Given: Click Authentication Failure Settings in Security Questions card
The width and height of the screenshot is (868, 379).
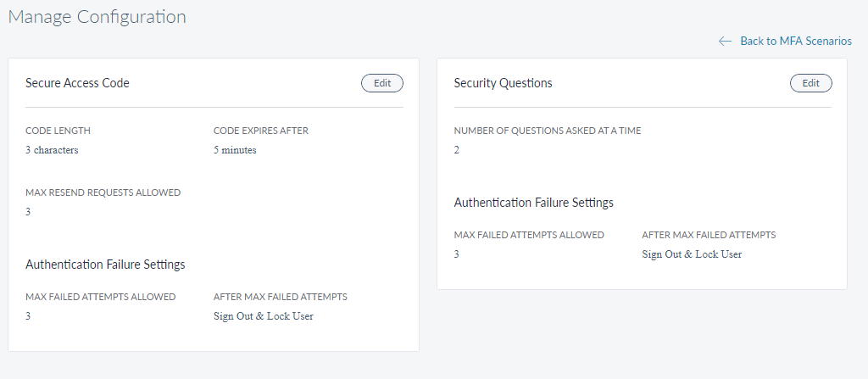Looking at the screenshot, I should 533,203.
